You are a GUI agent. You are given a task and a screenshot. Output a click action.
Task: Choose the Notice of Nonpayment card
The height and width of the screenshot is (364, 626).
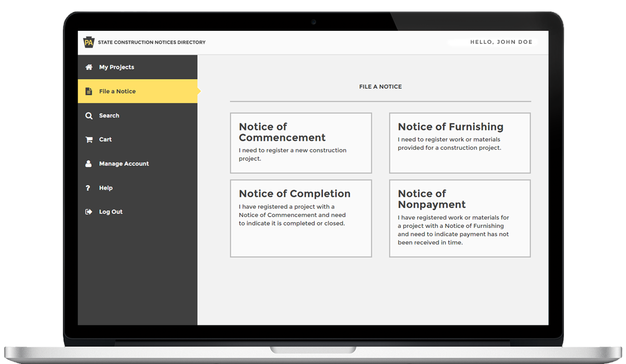click(460, 218)
